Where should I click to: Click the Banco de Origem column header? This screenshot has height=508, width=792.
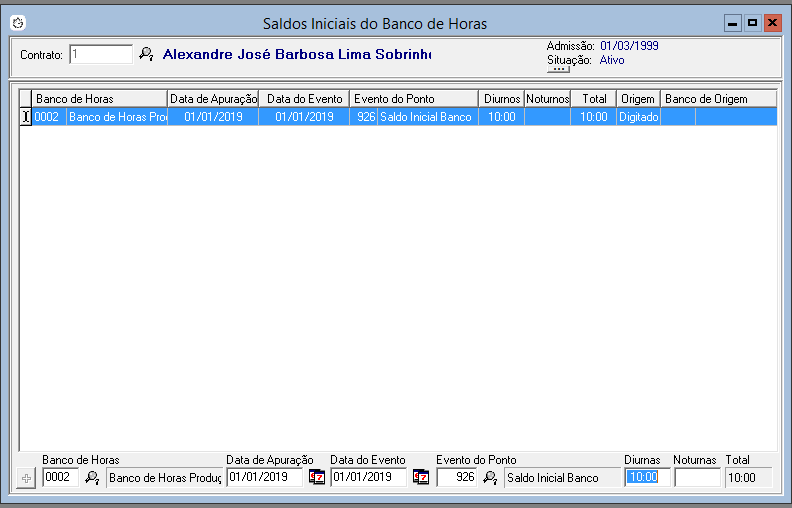pyautogui.click(x=718, y=99)
